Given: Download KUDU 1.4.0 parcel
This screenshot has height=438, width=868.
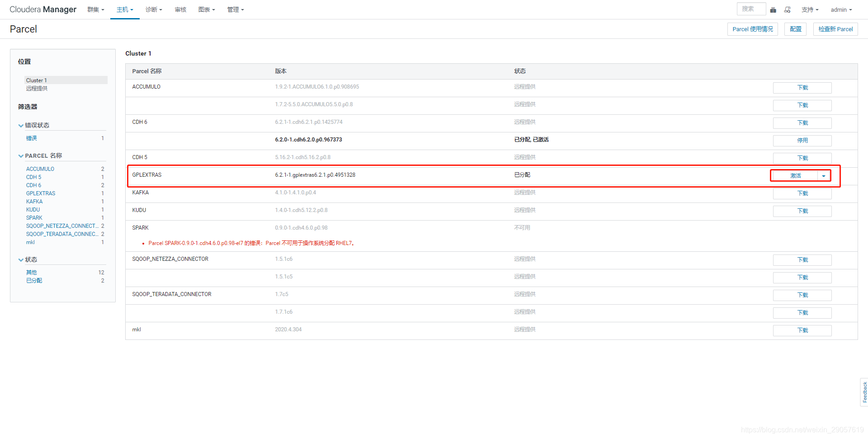Looking at the screenshot, I should 802,211.
